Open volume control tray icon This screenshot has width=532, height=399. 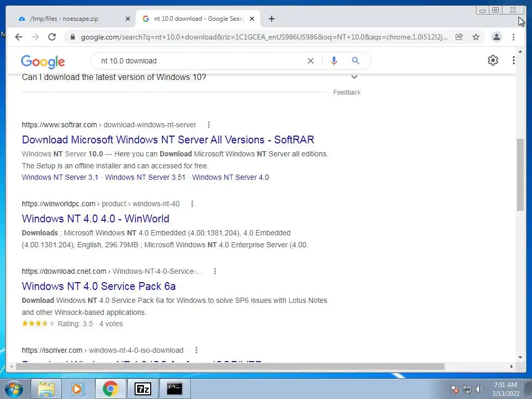[x=480, y=389]
